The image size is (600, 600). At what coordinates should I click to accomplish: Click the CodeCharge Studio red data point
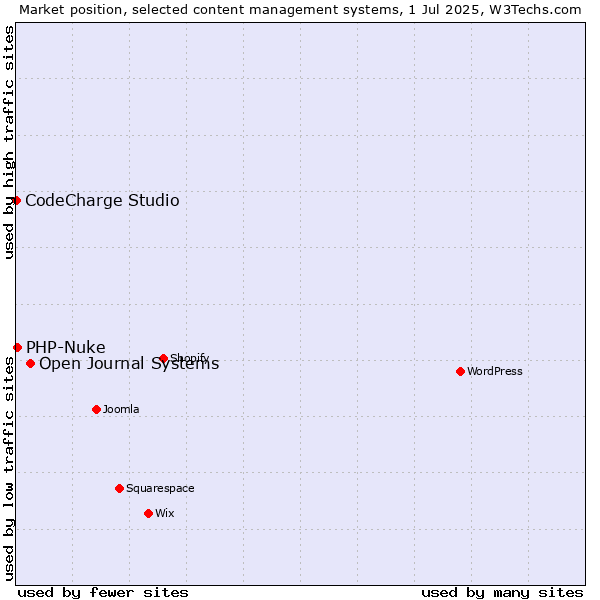[x=16, y=201]
